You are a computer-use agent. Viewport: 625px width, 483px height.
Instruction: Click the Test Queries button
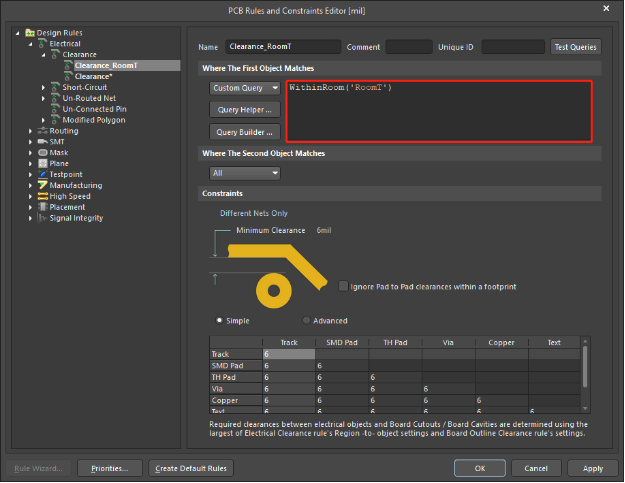click(x=576, y=47)
